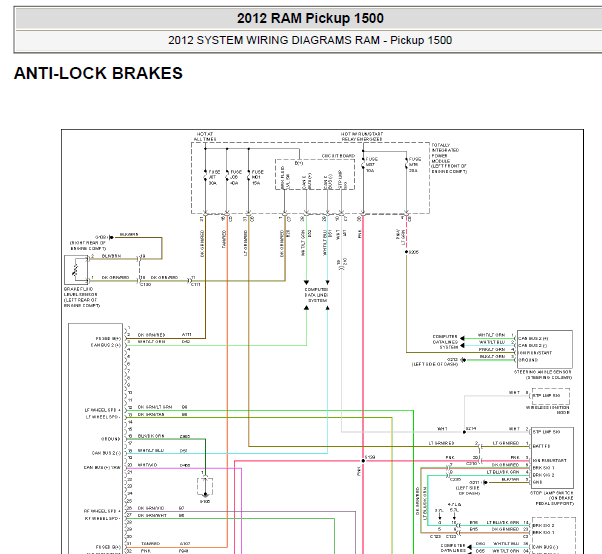Click the G211 ground symbol
602x554 pixels.
point(485,482)
